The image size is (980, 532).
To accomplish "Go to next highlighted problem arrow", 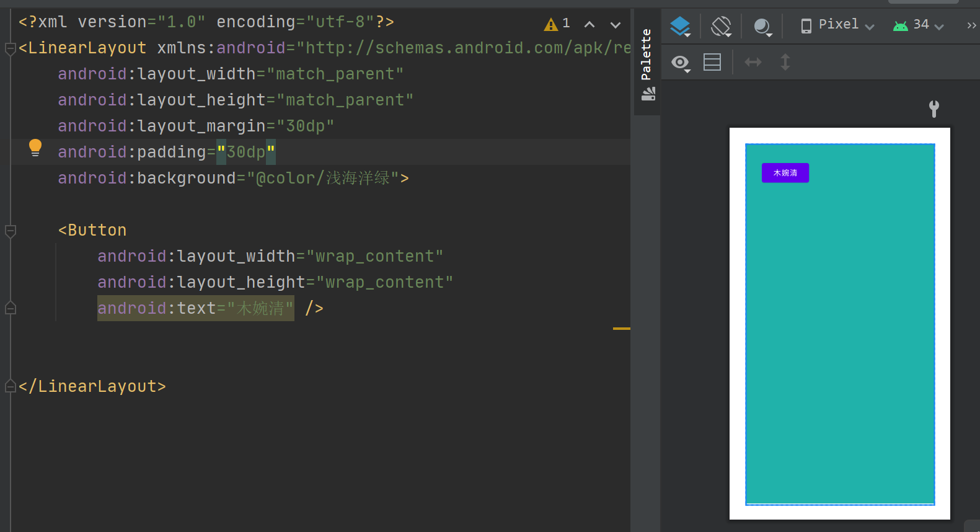I will pos(616,25).
